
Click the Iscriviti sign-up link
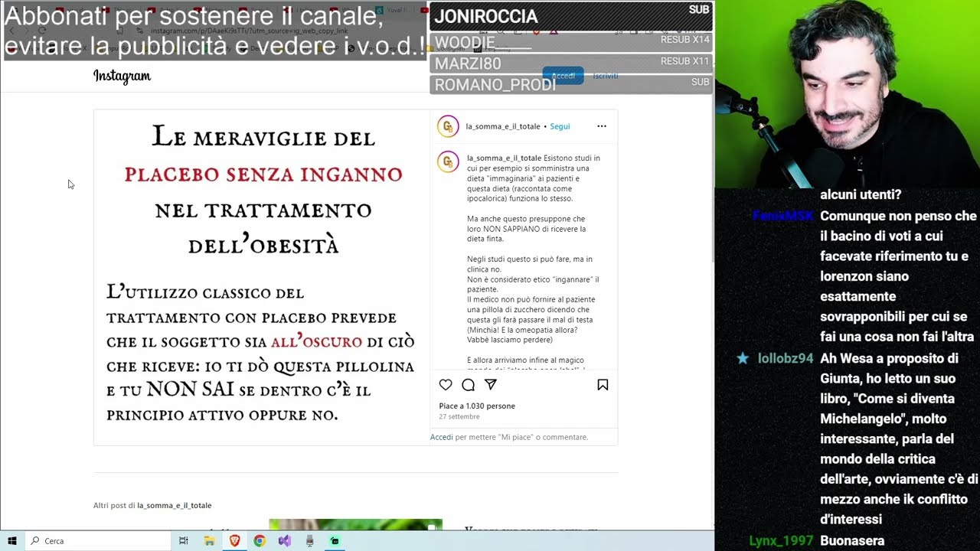pos(606,76)
